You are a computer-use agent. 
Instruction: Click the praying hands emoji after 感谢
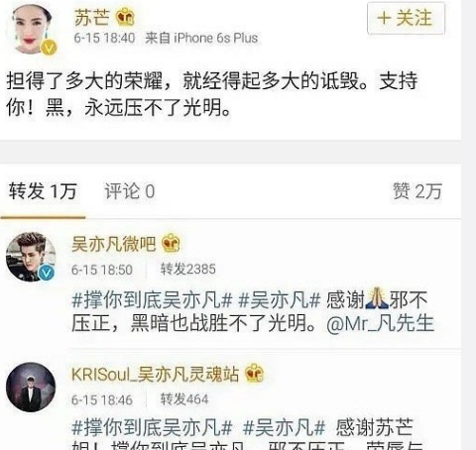[377, 298]
